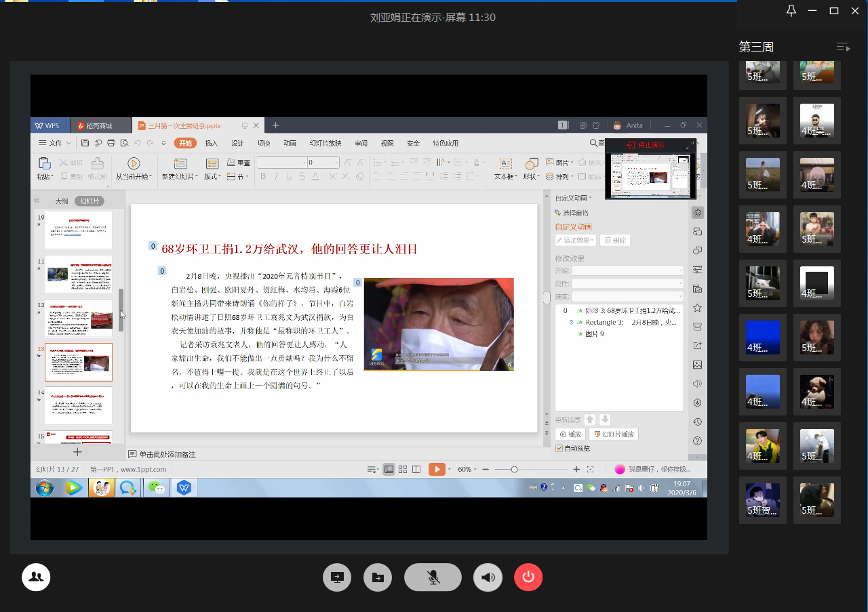The height and width of the screenshot is (612, 868).
Task: Click the muted microphone button
Action: (x=433, y=577)
